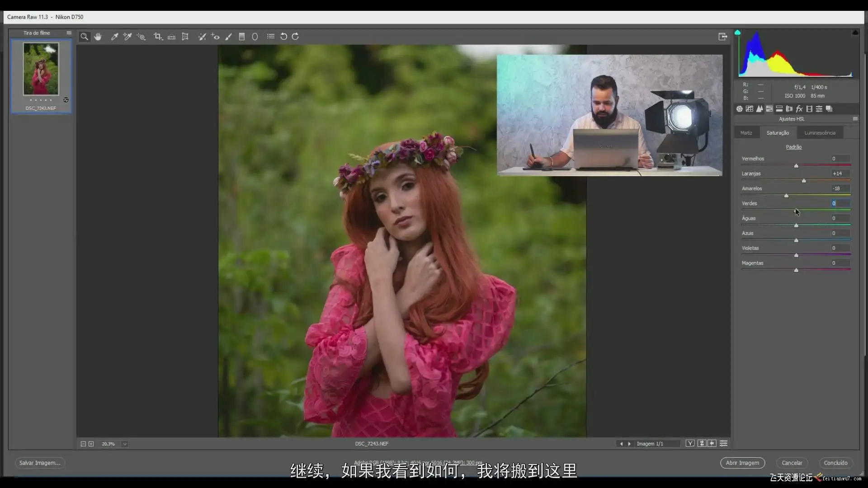Select the Red Eye Removal tool
868x488 pixels.
coord(215,37)
